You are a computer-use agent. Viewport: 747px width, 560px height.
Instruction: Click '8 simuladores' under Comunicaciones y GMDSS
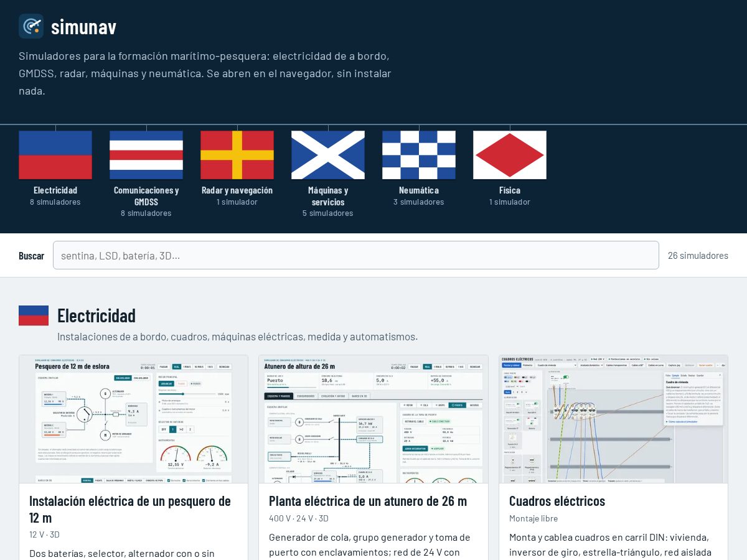(x=146, y=213)
